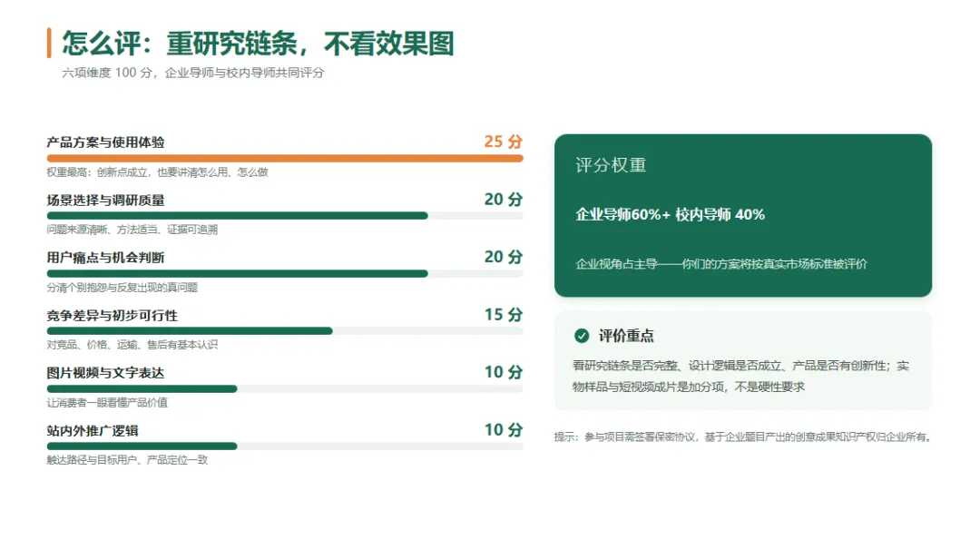Click the orange score 25 分

pos(503,142)
